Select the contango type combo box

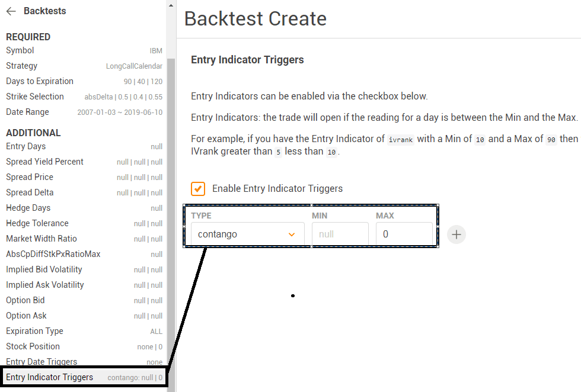point(248,234)
